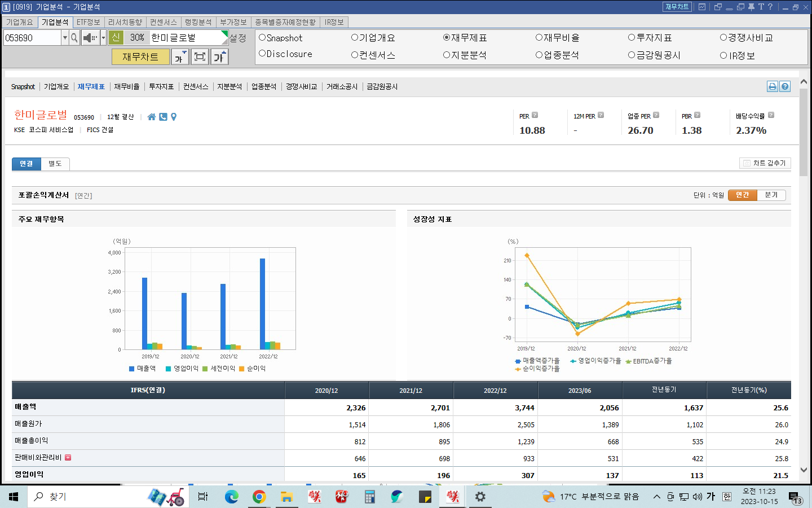Select the 연간 period toggle

(743, 195)
